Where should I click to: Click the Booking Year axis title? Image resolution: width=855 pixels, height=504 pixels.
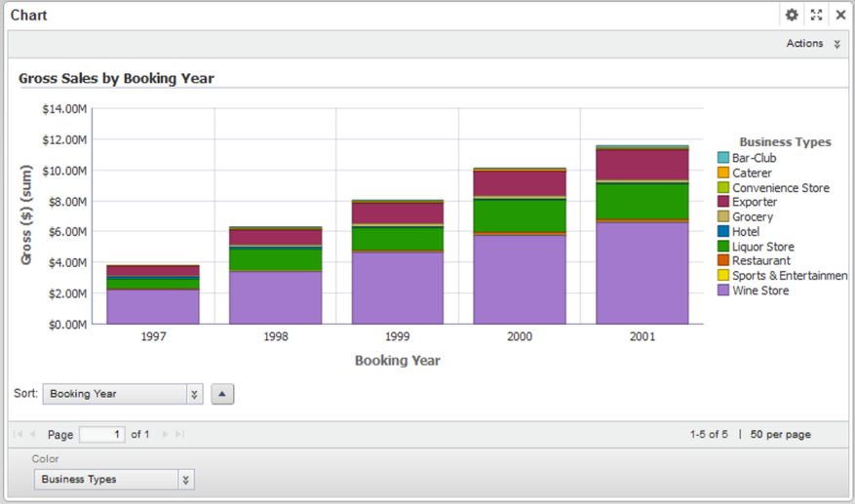398,361
